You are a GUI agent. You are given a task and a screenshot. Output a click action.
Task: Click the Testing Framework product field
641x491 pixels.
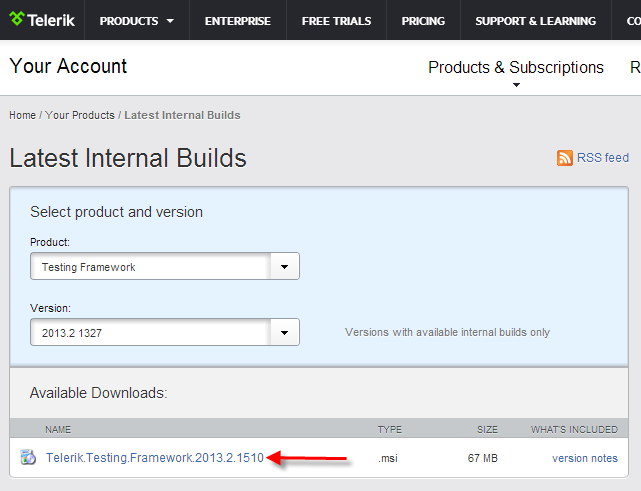pos(150,267)
